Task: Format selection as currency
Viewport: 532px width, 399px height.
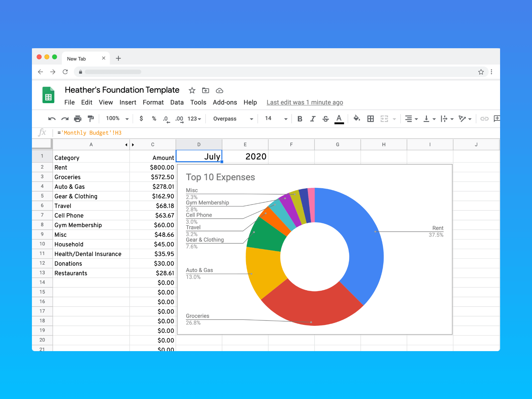Action: pos(141,118)
